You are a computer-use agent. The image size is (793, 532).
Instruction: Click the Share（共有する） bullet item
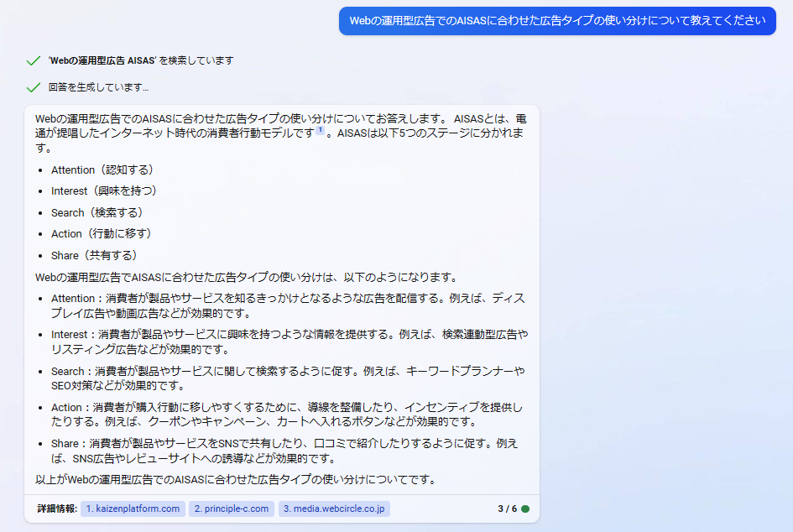pos(94,255)
